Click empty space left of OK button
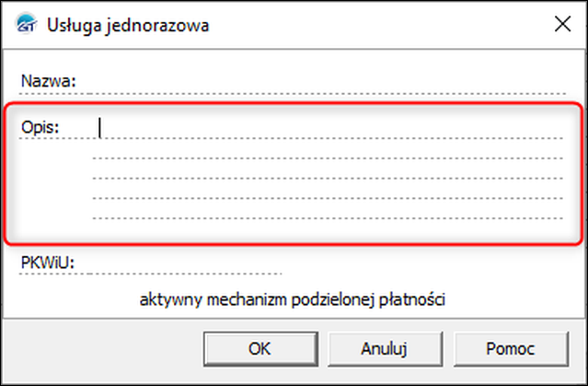 (101, 349)
